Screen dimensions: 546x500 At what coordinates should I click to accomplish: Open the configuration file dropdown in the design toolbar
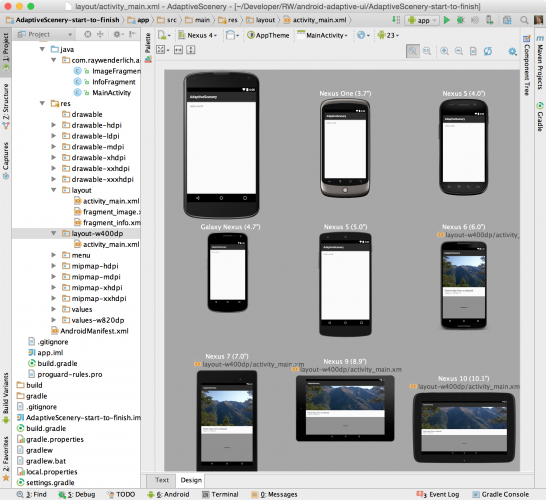pos(164,35)
